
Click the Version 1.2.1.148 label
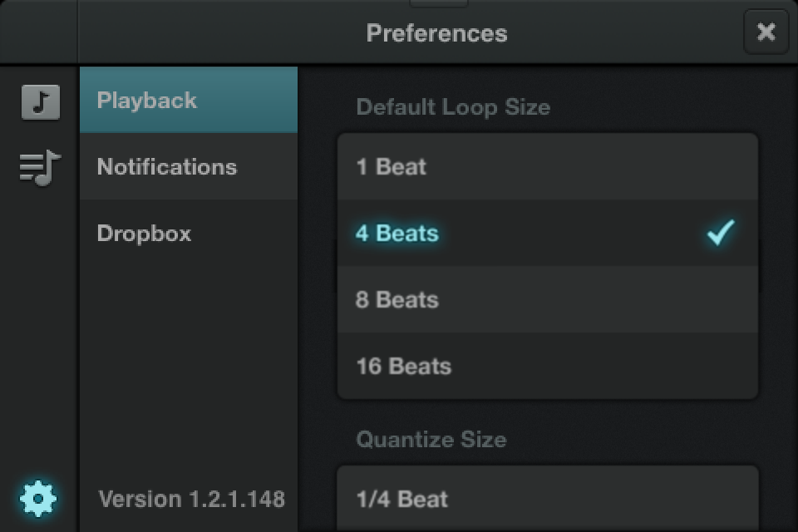192,500
